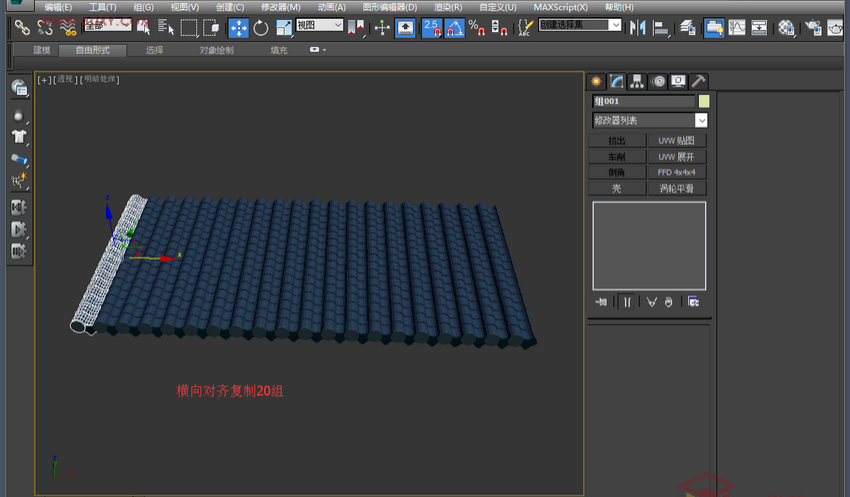Open the 工具(T) menu
Image resolution: width=850 pixels, height=497 pixels.
pyautogui.click(x=102, y=7)
